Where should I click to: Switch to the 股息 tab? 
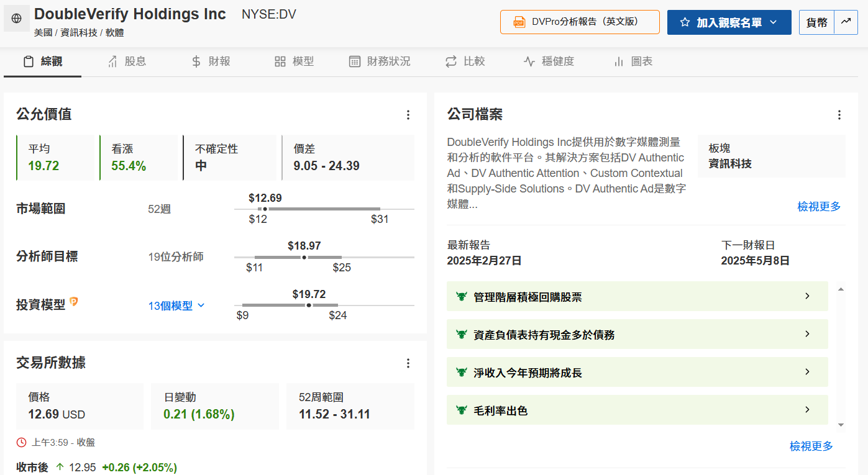click(127, 61)
